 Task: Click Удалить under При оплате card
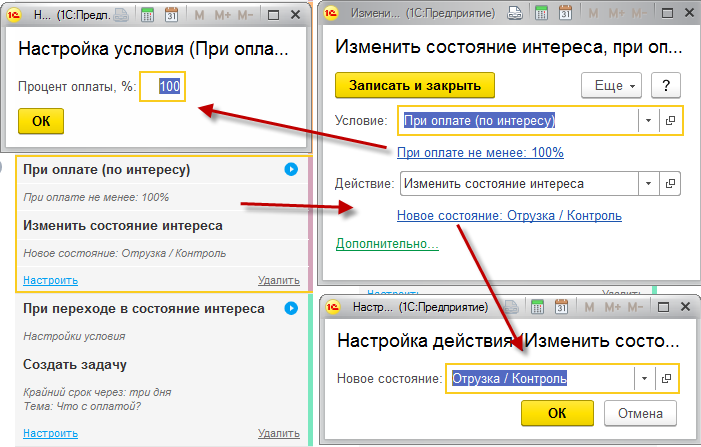click(279, 280)
